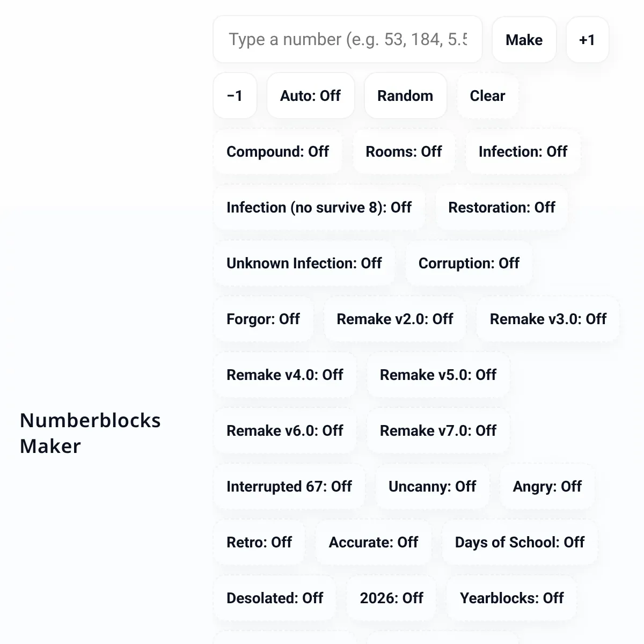The image size is (644, 644).
Task: Enable Compound mode
Action: (277, 152)
